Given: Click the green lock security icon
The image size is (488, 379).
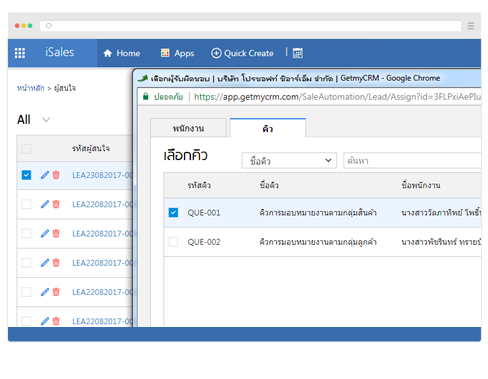Looking at the screenshot, I should tap(145, 97).
